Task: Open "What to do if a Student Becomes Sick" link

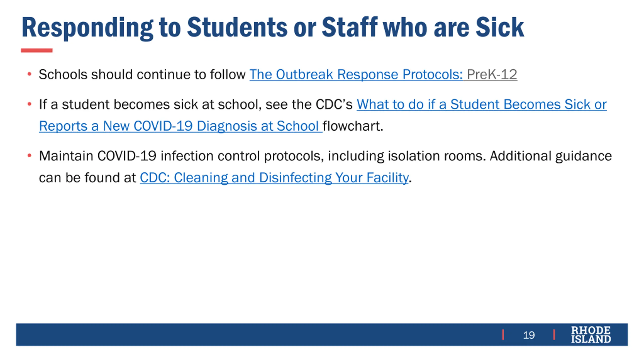Action: [481, 105]
